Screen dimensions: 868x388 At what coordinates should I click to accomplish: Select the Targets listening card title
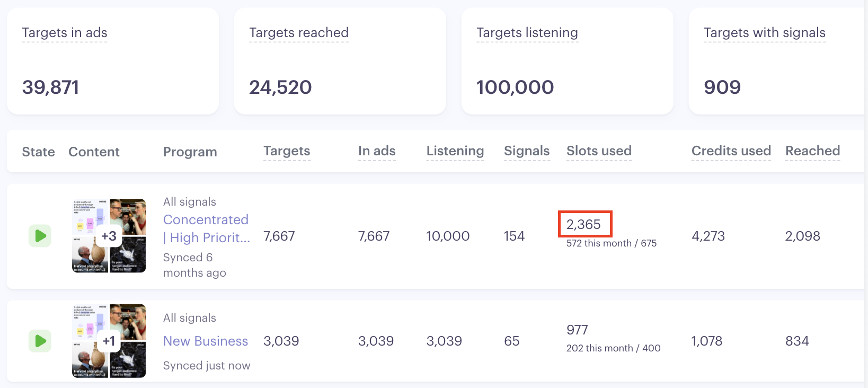[x=527, y=33]
